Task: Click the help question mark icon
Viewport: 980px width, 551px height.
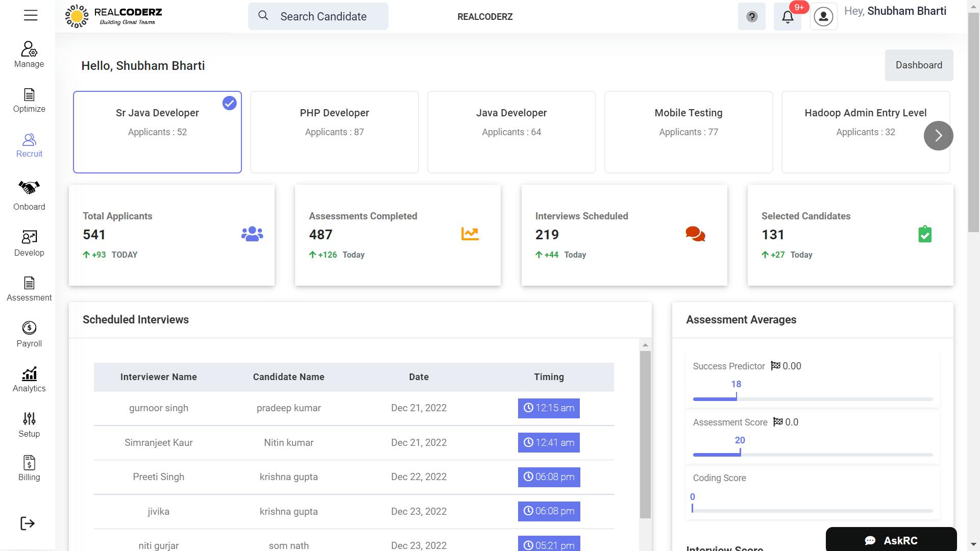Action: pyautogui.click(x=751, y=17)
